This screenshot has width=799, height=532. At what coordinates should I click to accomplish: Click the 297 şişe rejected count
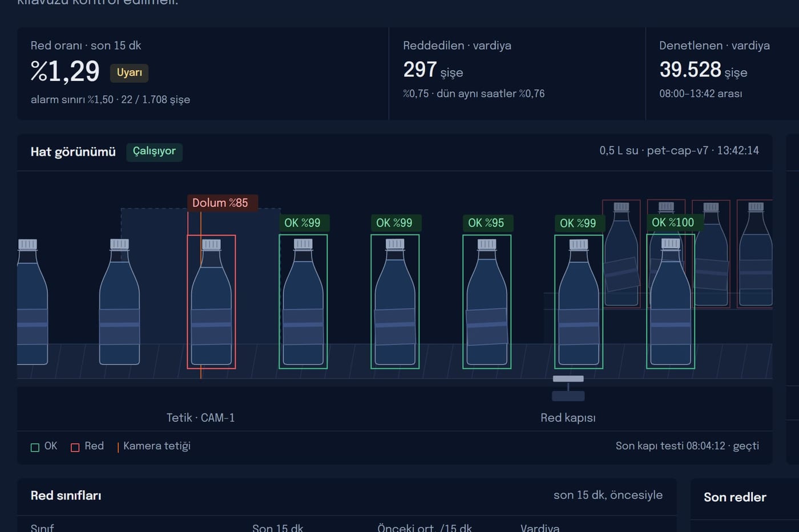(x=433, y=70)
